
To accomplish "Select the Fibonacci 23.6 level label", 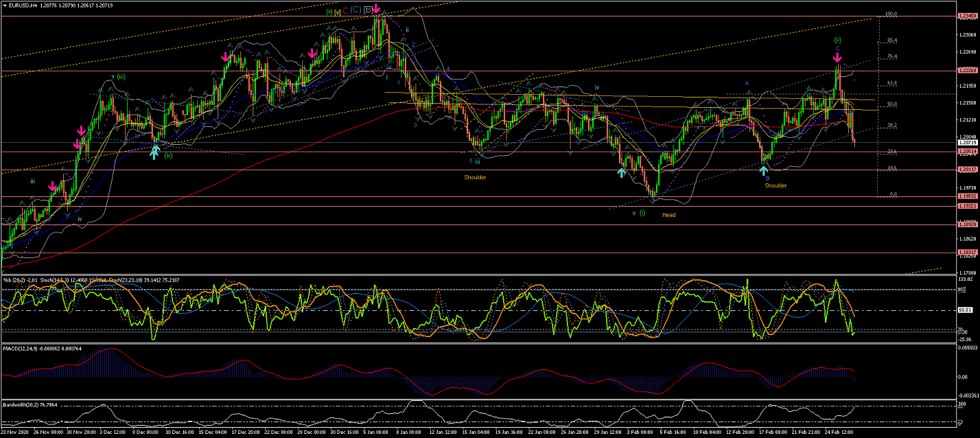I will pyautogui.click(x=892, y=152).
